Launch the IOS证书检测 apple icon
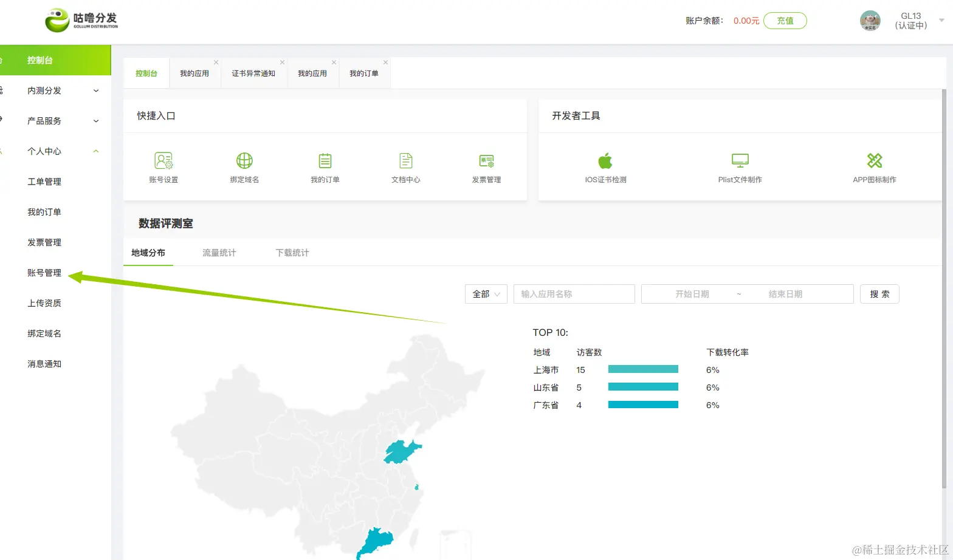Image resolution: width=953 pixels, height=560 pixels. tap(605, 161)
